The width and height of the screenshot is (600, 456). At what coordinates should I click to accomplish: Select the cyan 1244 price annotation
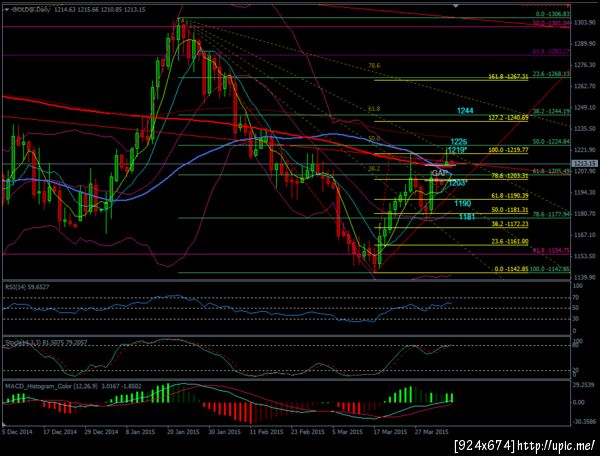tap(465, 111)
